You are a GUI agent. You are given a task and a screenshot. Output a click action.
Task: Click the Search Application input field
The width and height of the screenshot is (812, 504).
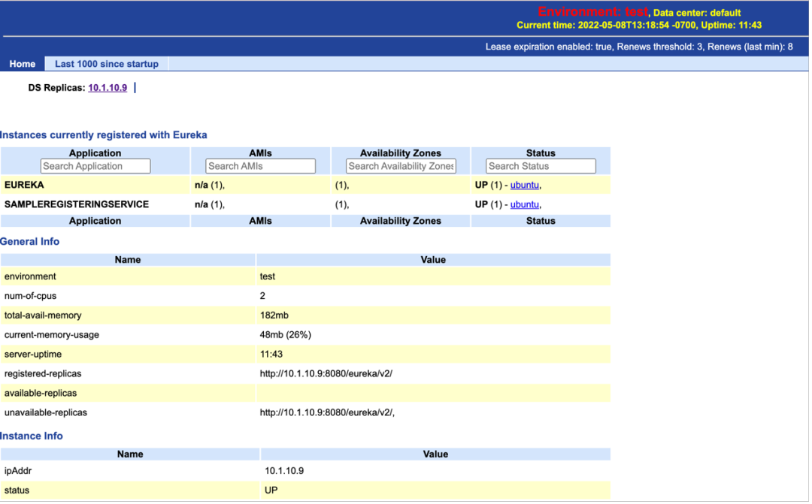(x=95, y=166)
